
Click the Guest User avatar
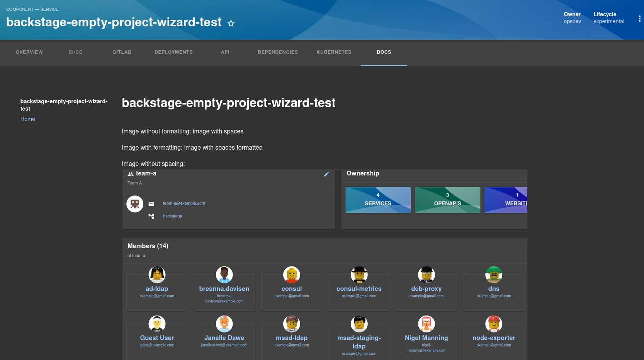click(x=157, y=324)
